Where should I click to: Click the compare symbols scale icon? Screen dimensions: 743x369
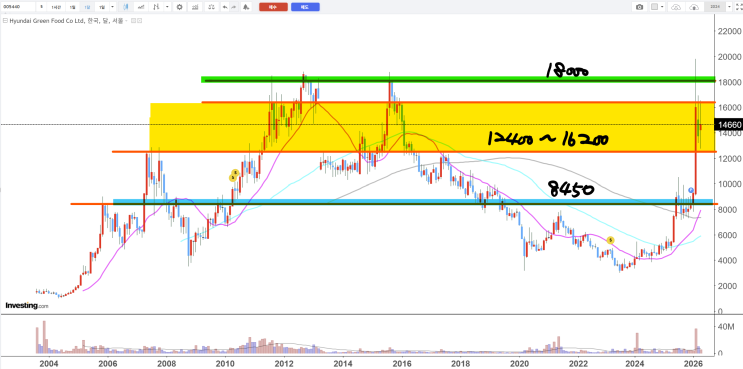211,7
